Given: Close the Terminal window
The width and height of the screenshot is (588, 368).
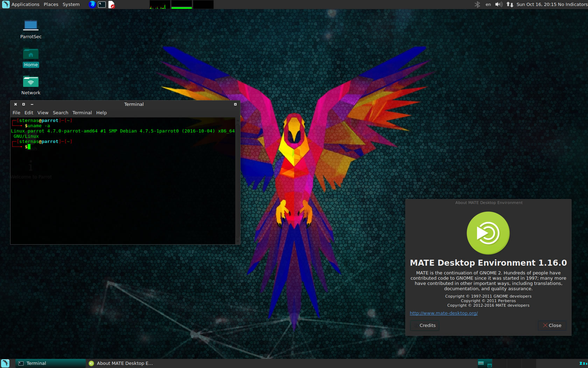Looking at the screenshot, I should tap(15, 104).
